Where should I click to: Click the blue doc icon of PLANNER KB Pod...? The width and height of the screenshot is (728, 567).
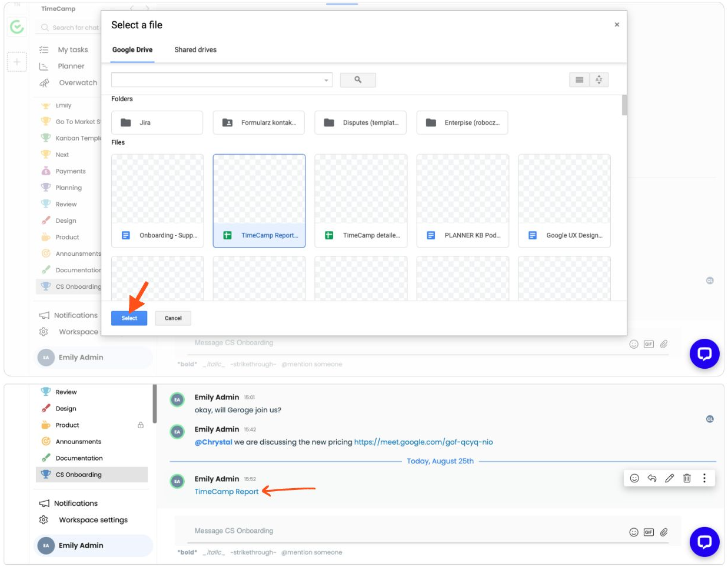(x=431, y=235)
